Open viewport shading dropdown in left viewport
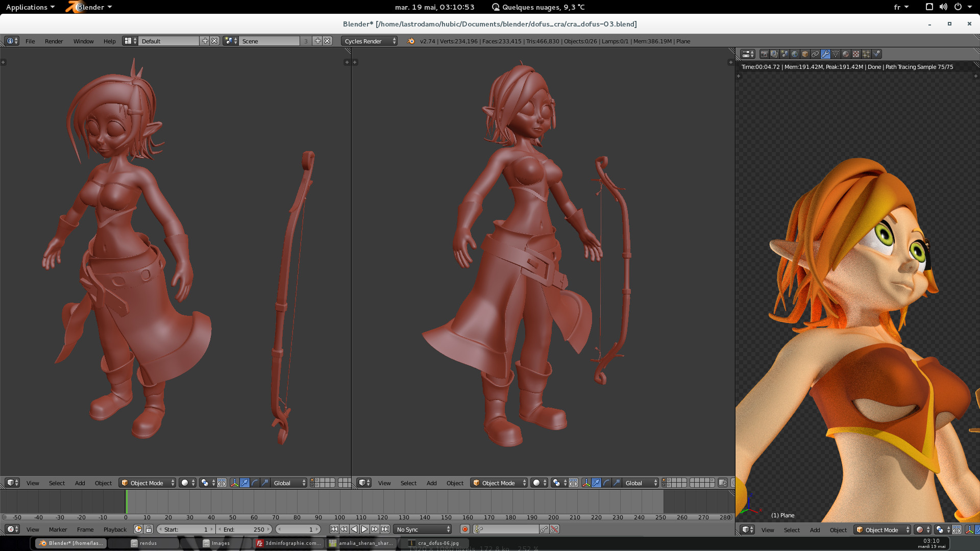 tap(187, 483)
